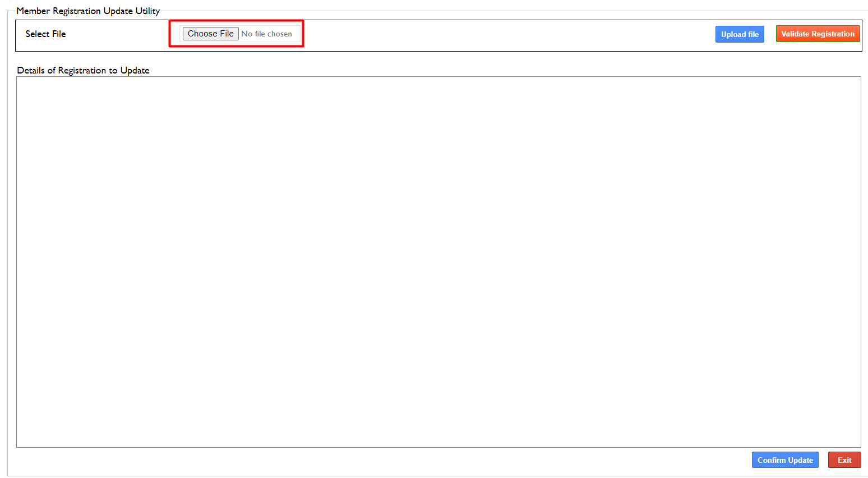Upload the selected registration file
Screen dimensions: 868x478
pos(739,34)
